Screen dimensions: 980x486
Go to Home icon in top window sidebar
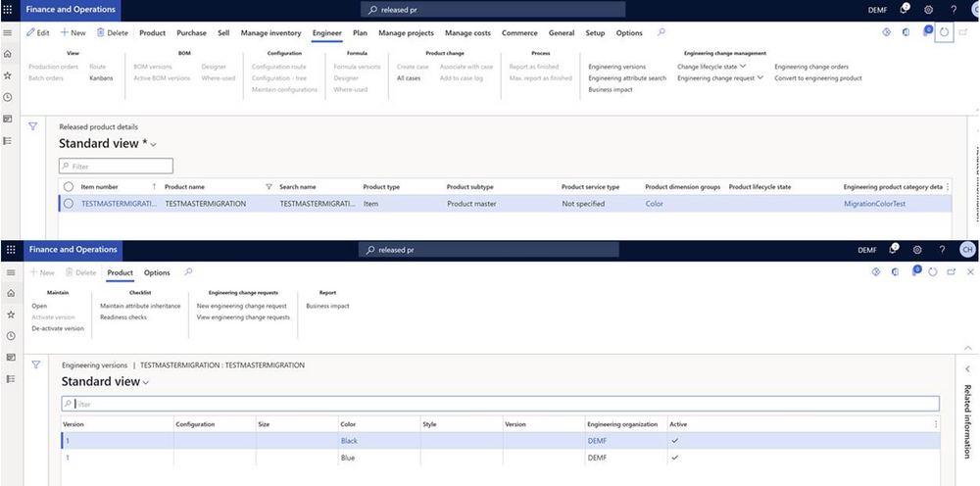8,54
